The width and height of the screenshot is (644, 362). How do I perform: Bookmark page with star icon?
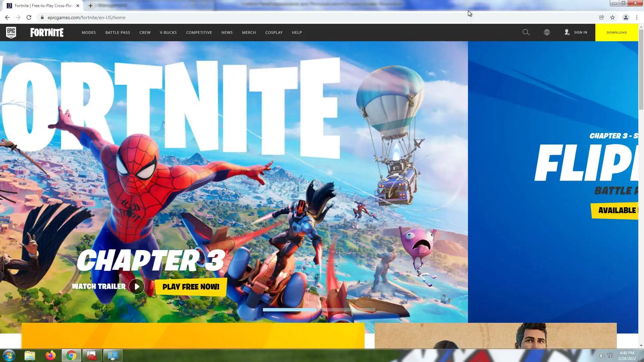click(612, 17)
